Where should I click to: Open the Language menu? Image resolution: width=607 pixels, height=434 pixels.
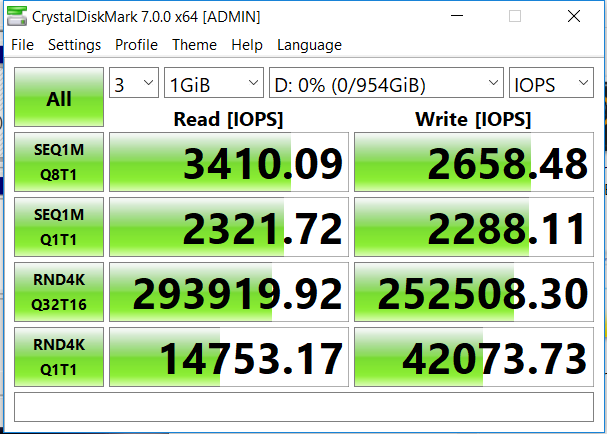coord(309,45)
